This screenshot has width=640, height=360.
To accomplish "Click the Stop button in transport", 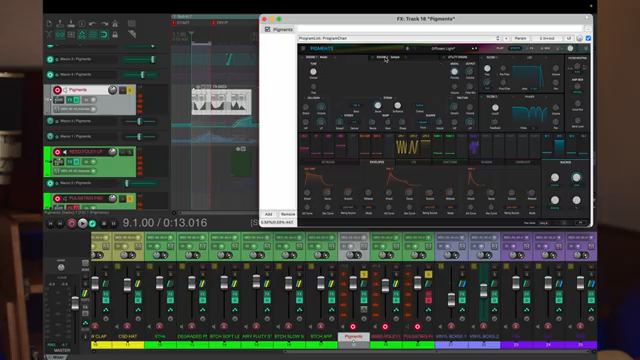I will click(x=104, y=223).
